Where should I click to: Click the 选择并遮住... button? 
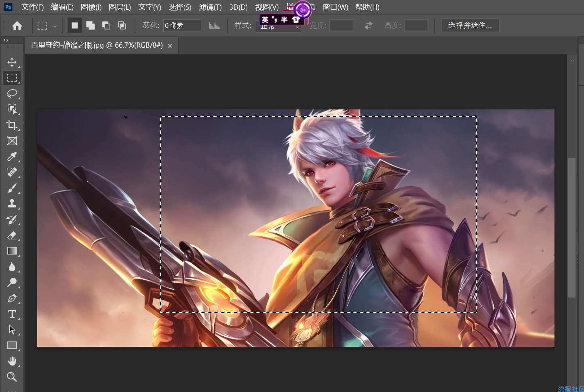pyautogui.click(x=470, y=25)
